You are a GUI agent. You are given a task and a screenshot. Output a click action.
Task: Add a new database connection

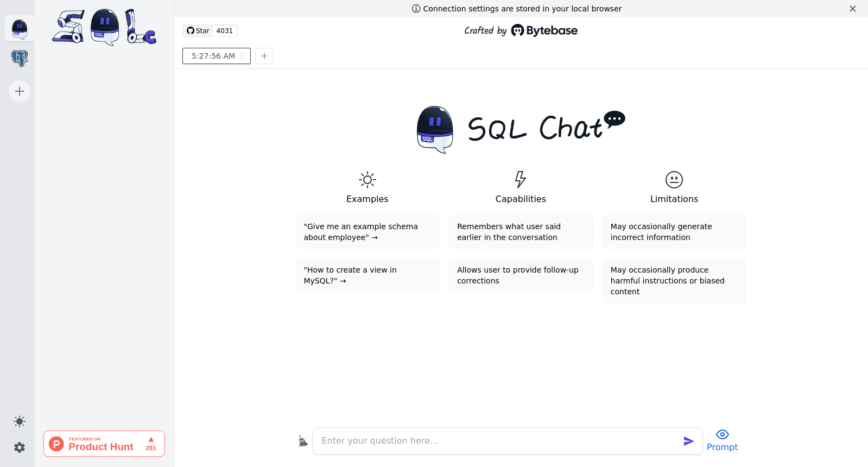point(20,91)
